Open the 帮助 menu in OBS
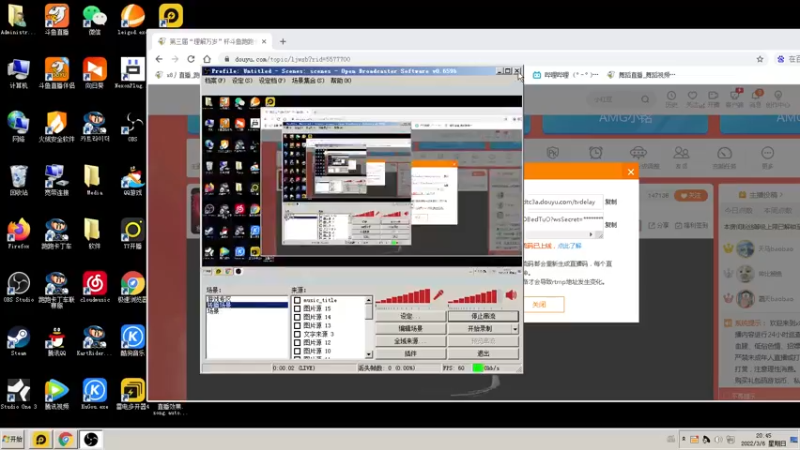 pos(340,81)
